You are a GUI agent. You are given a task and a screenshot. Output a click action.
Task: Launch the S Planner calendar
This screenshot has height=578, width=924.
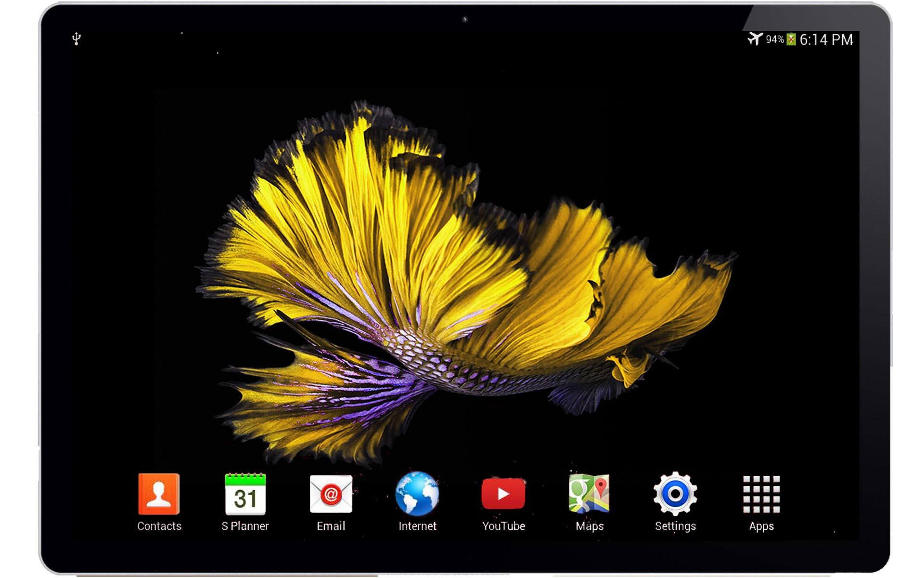click(245, 494)
